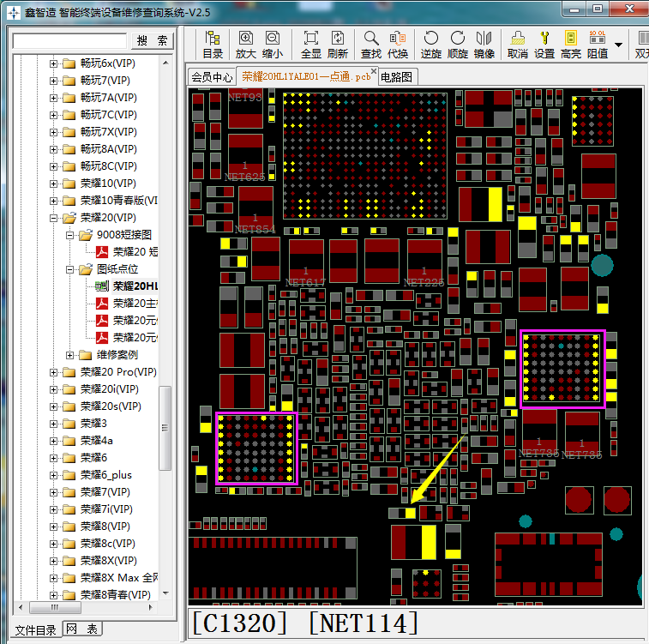Click the tree scroll-down arrow

[165, 593]
